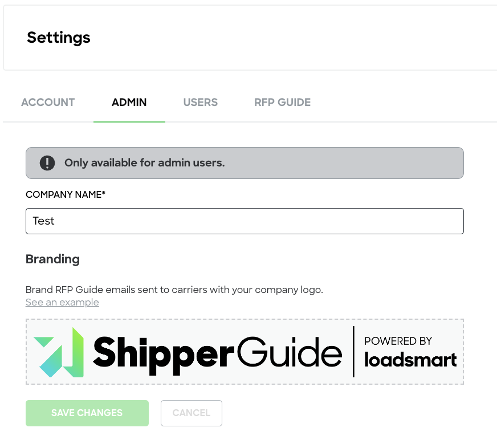Click the Company Name field label
This screenshot has height=448, width=497.
point(65,194)
